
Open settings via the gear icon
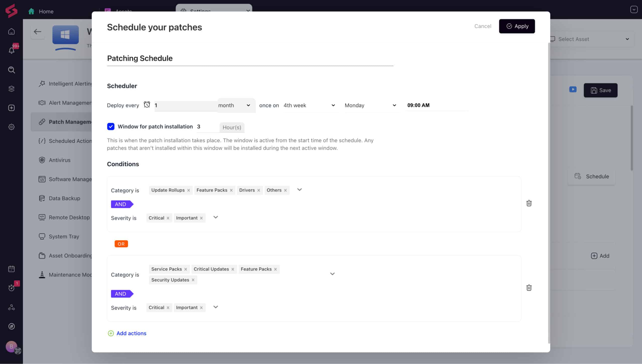point(11,127)
